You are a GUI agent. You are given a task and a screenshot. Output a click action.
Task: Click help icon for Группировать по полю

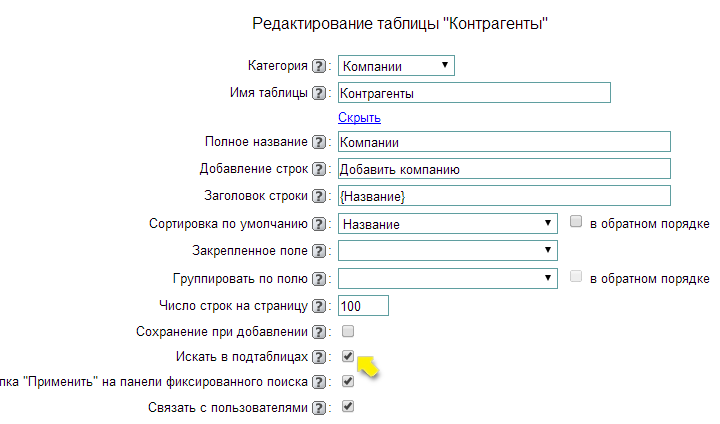pos(319,278)
